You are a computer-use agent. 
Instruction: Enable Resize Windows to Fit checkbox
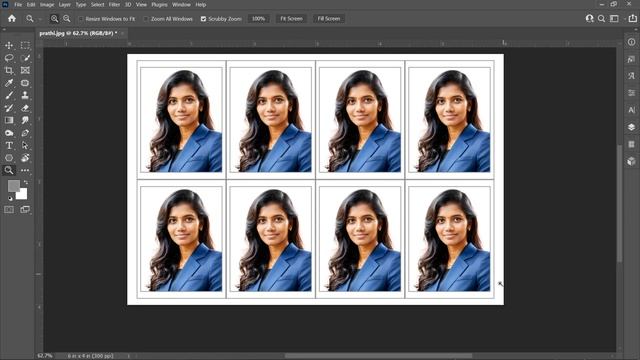(x=81, y=19)
